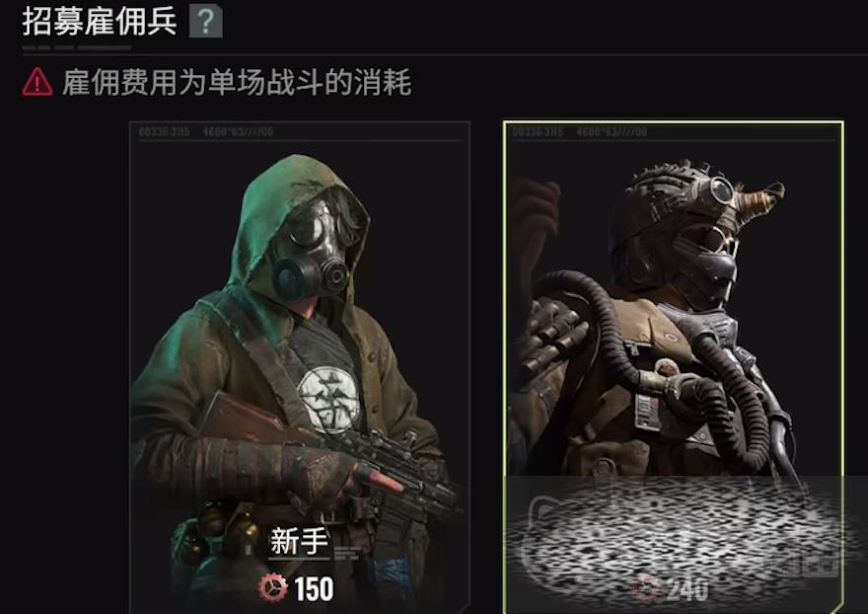Viewport: 868px width, 614px height.
Task: Click the 雇佣费用为单场战斗的消耗 notice text
Action: (x=237, y=83)
